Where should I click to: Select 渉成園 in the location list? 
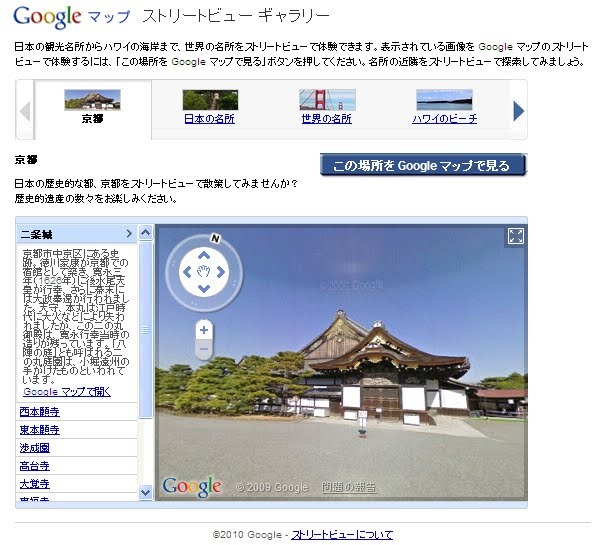point(34,448)
